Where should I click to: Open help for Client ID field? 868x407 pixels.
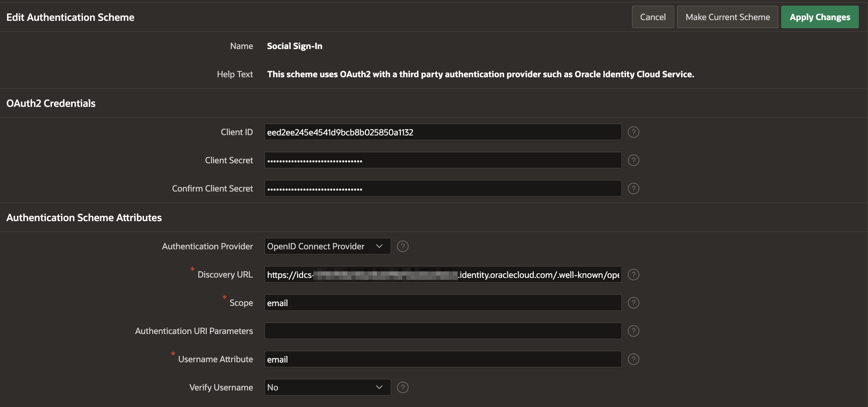633,132
